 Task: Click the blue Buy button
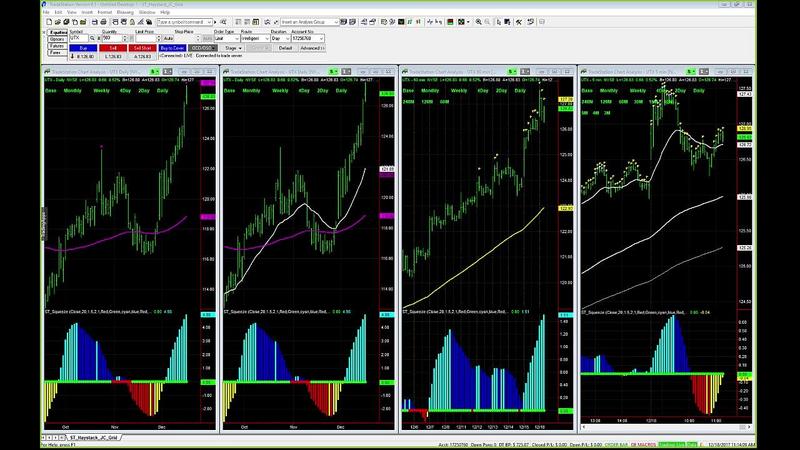[83, 48]
